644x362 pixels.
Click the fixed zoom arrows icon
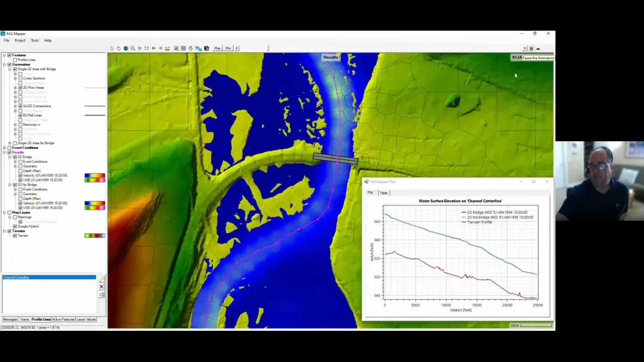(x=140, y=48)
